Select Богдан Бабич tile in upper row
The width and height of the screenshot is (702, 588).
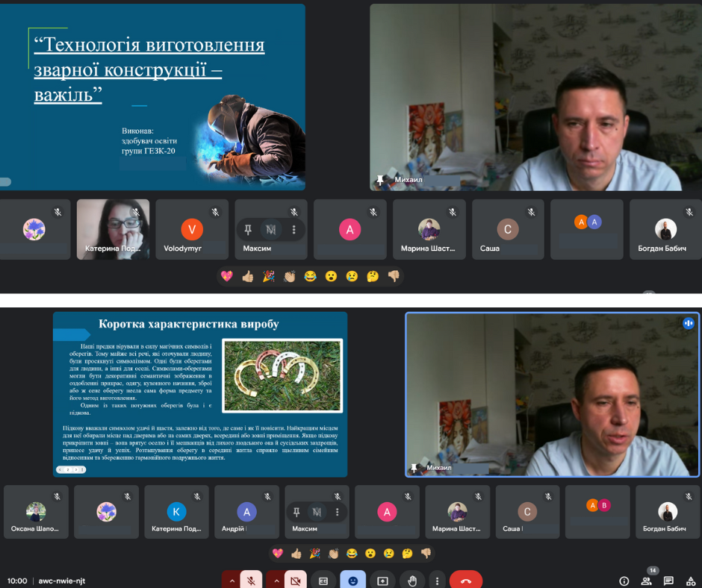pos(665,230)
